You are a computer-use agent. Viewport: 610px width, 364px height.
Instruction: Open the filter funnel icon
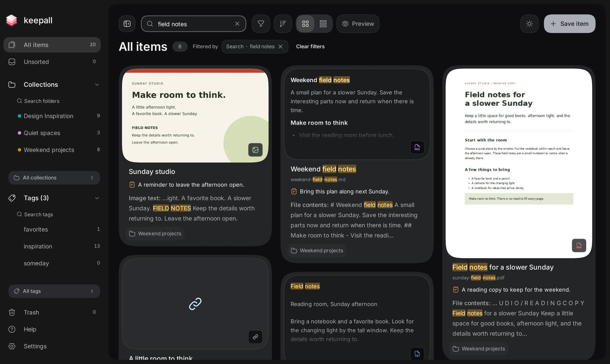pyautogui.click(x=261, y=24)
